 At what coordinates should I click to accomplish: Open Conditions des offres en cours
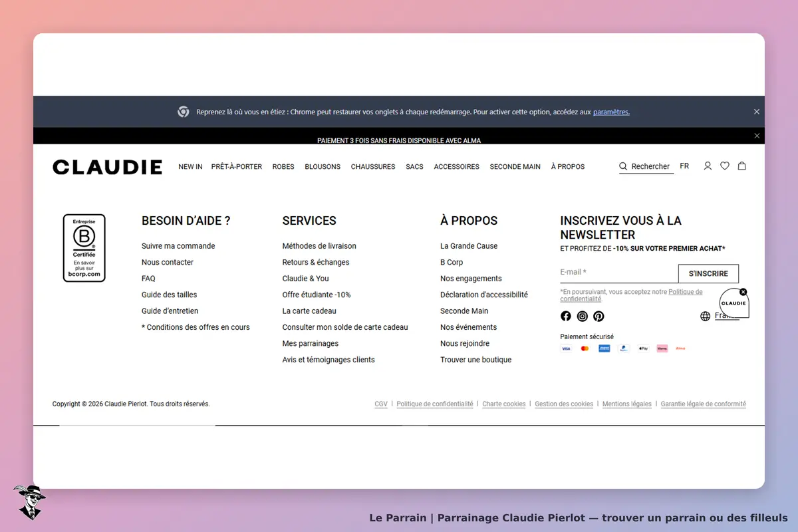click(196, 327)
